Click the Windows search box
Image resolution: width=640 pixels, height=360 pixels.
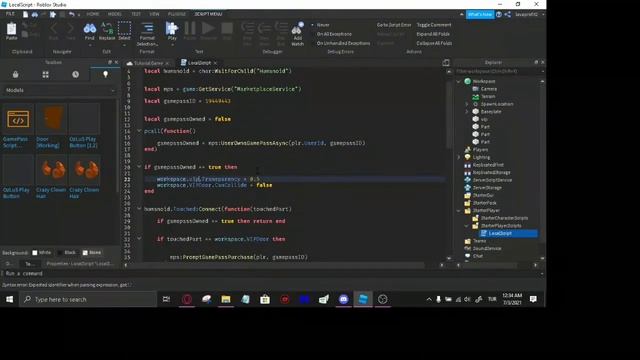88,299
